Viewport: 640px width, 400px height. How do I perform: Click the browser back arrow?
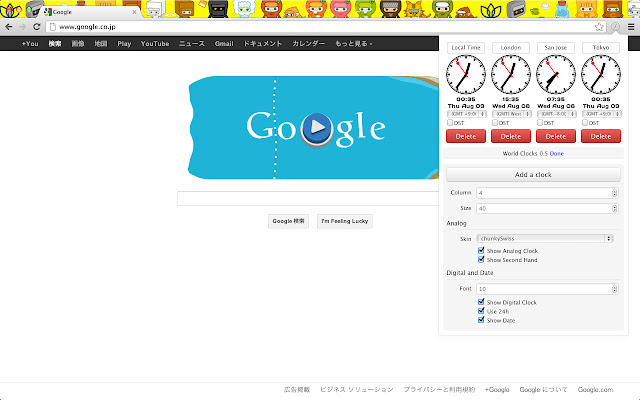(9, 27)
